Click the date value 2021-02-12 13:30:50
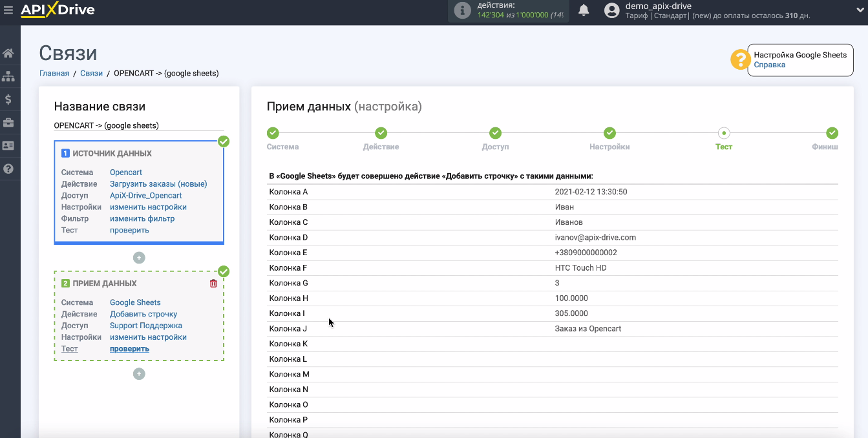This screenshot has height=438, width=868. 591,192
